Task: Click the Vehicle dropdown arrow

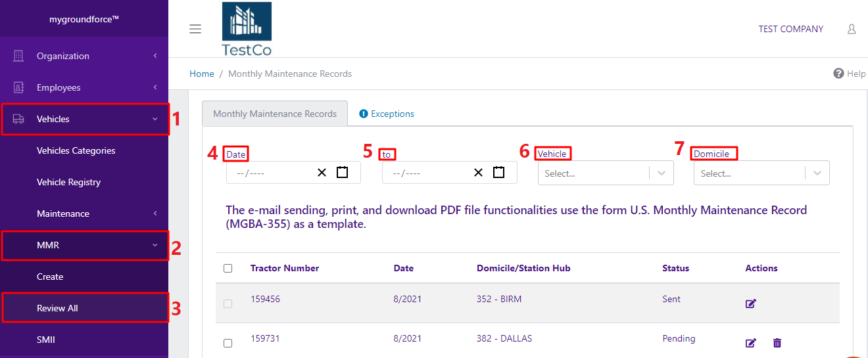Action: (662, 173)
